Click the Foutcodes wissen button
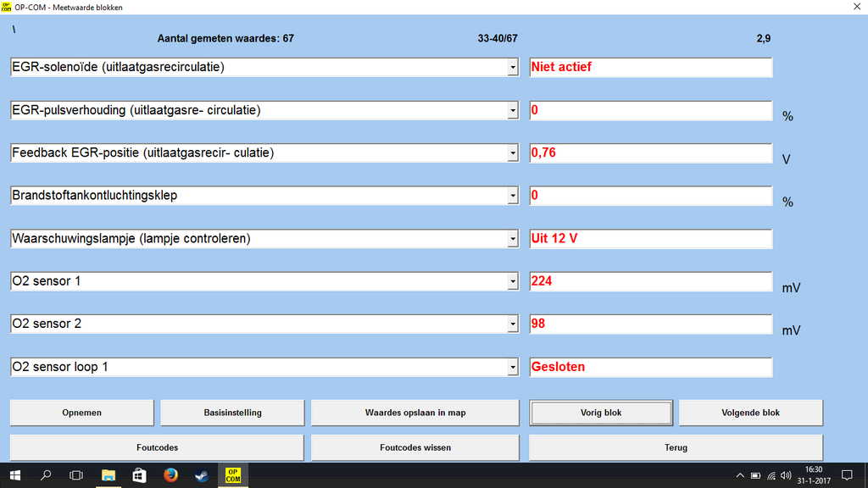 (415, 447)
